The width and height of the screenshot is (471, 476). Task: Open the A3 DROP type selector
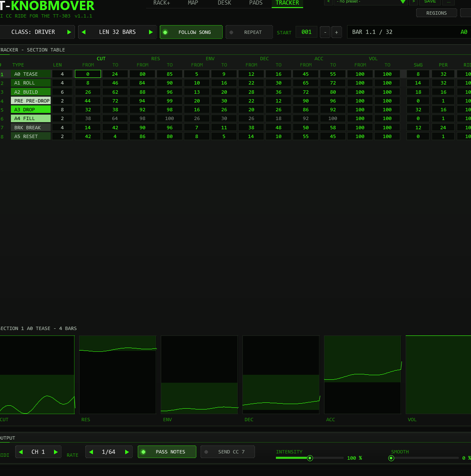[31, 110]
